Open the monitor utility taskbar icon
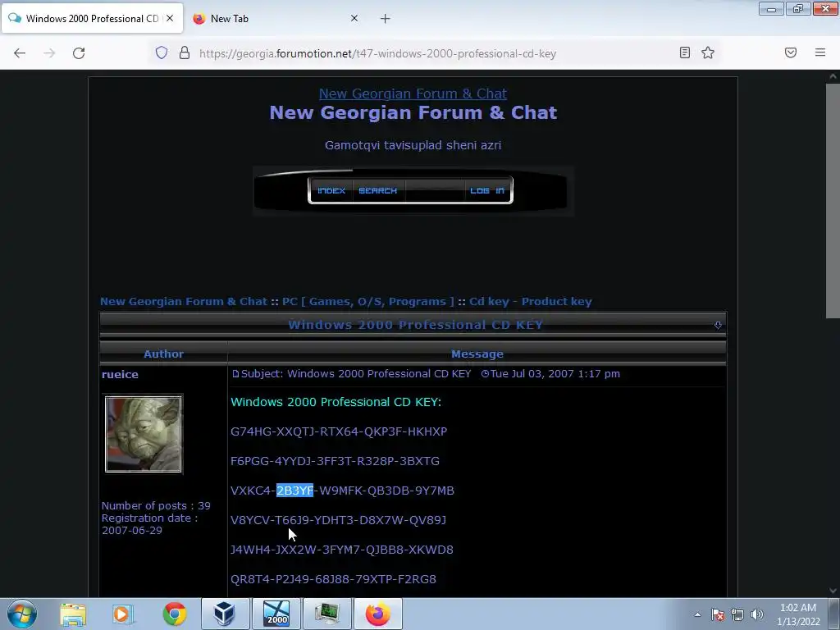Image resolution: width=840 pixels, height=630 pixels. (326, 614)
